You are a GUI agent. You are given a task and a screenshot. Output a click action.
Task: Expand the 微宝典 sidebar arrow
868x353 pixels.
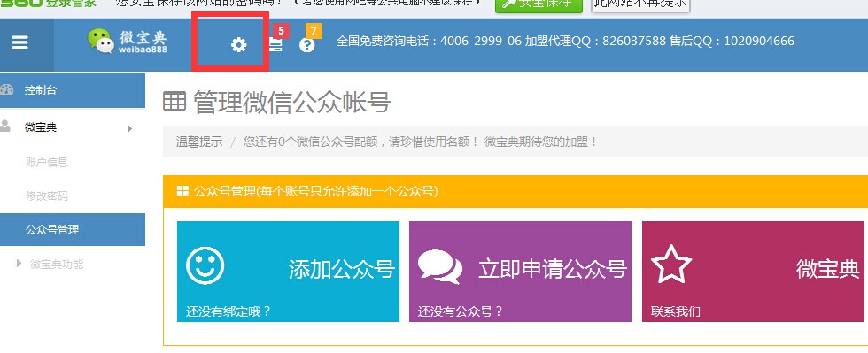click(x=130, y=128)
